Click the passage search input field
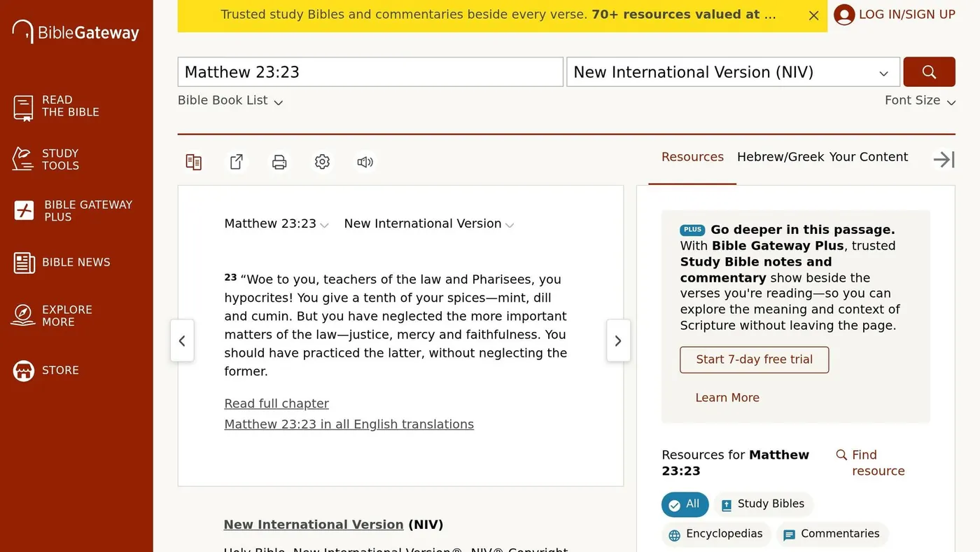The width and height of the screenshot is (980, 552). (x=370, y=72)
